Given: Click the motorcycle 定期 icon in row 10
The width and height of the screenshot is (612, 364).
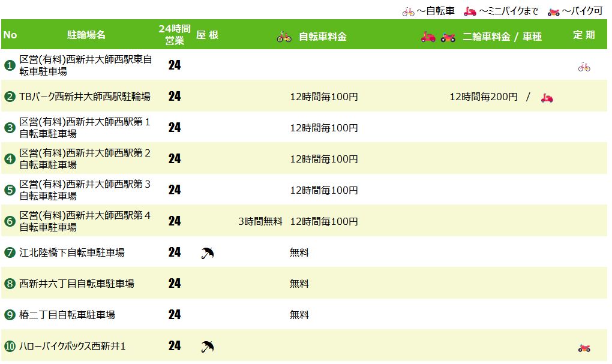Looking at the screenshot, I should point(584,348).
